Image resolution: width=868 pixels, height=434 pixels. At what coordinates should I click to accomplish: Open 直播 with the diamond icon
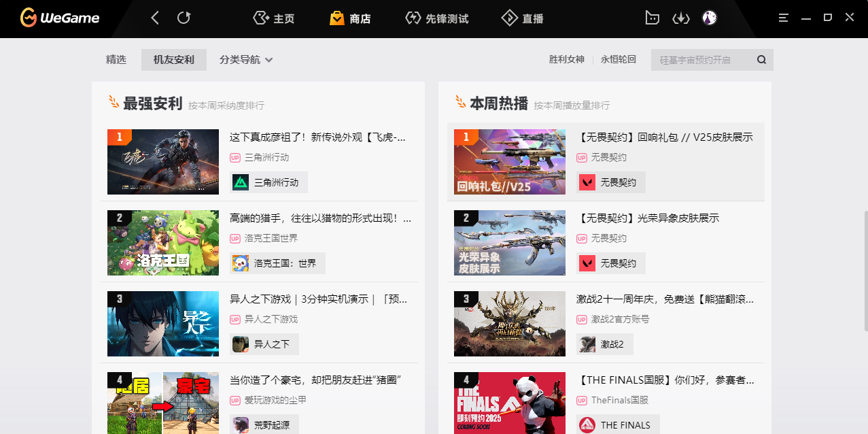point(510,18)
